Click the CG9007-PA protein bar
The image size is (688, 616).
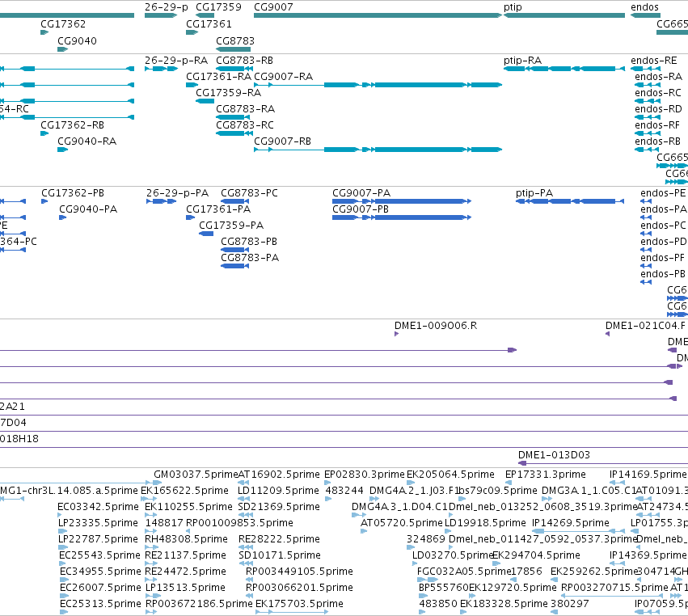click(402, 201)
